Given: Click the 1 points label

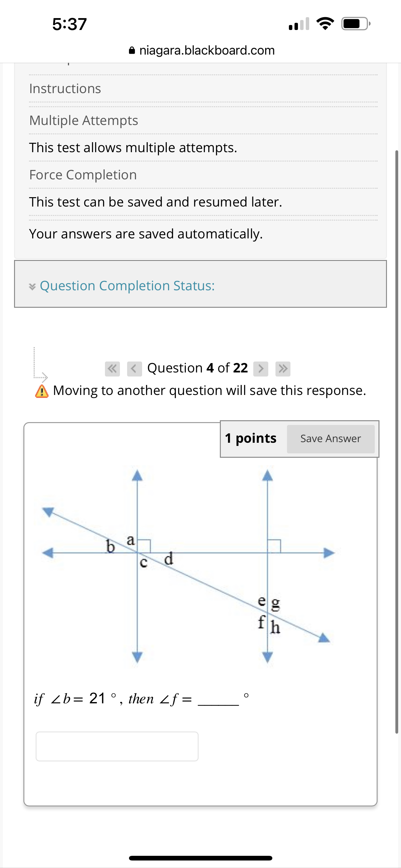Looking at the screenshot, I should (250, 438).
